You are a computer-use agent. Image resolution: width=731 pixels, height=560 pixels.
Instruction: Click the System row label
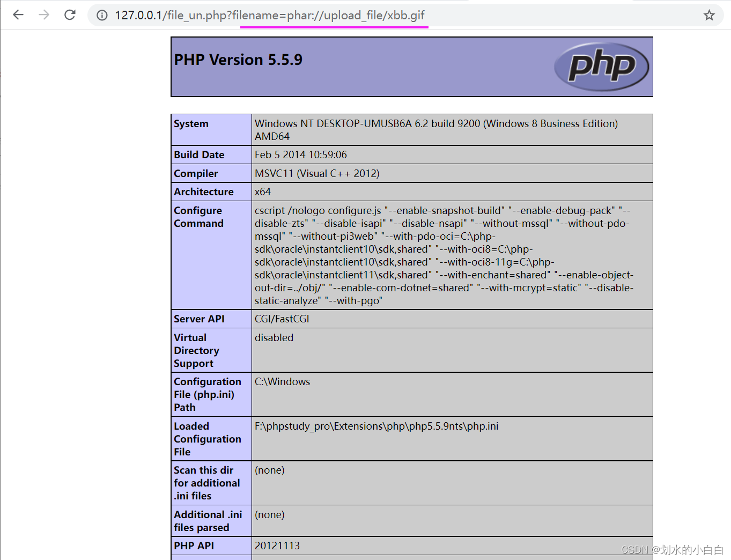tap(191, 124)
